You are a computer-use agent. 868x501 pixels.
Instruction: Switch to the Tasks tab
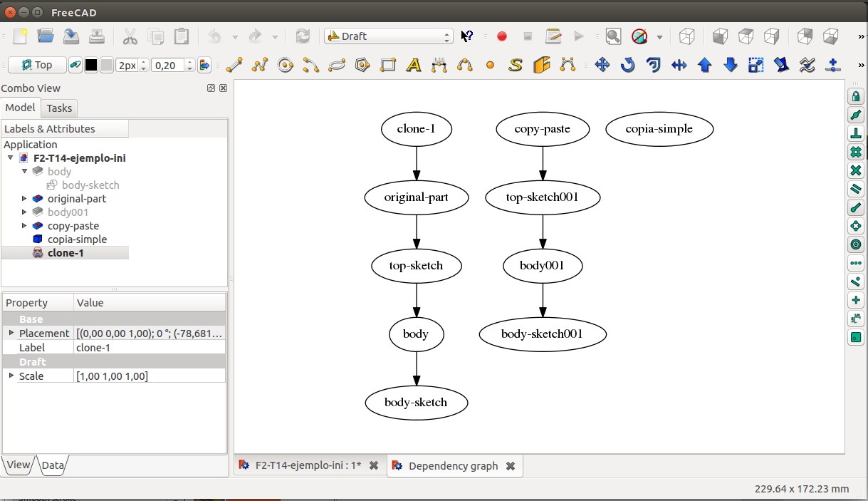click(x=59, y=108)
